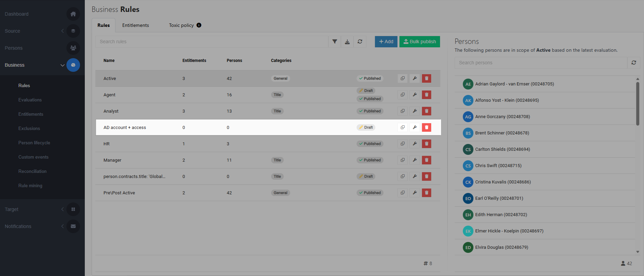Focus the Search persons input field
The width and height of the screenshot is (644, 276).
(541, 63)
